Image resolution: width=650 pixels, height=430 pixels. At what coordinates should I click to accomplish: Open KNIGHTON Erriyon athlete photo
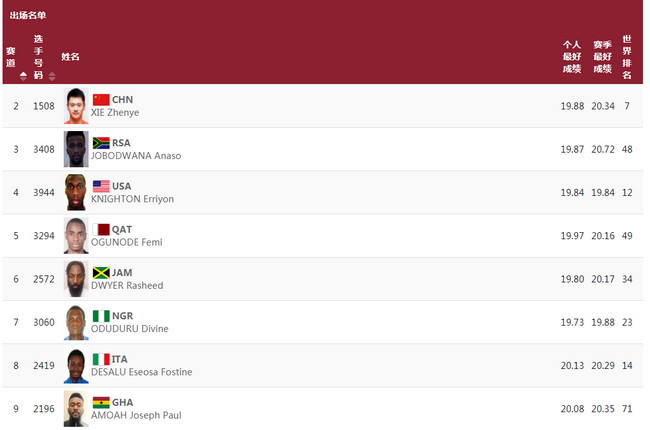tap(76, 192)
